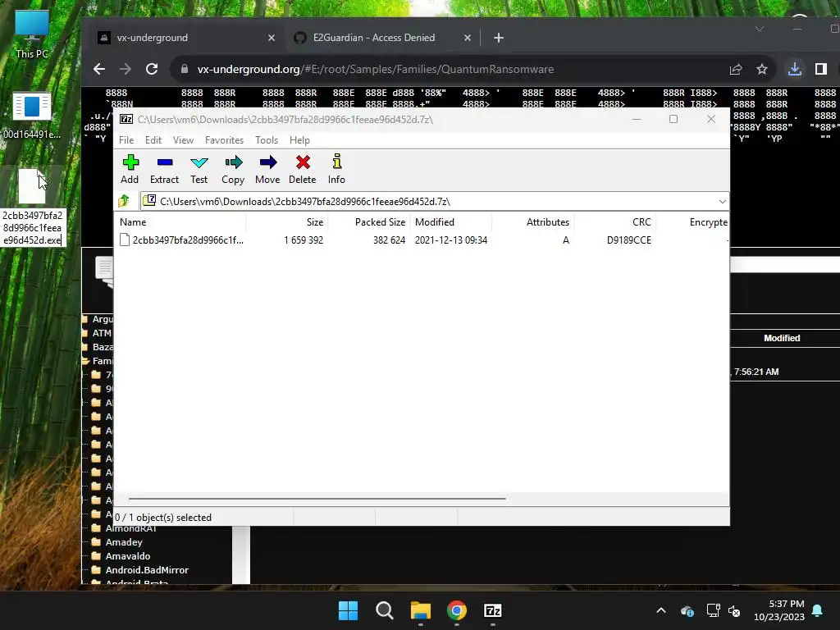Open the Tools menu in 7-Zip

(x=267, y=139)
